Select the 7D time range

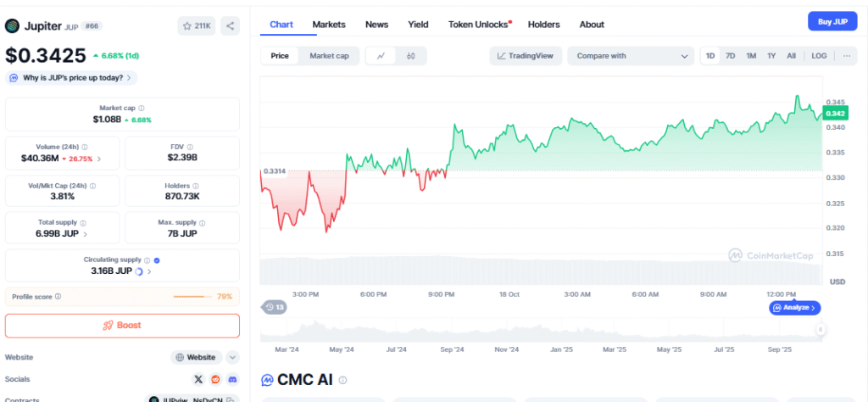(731, 56)
